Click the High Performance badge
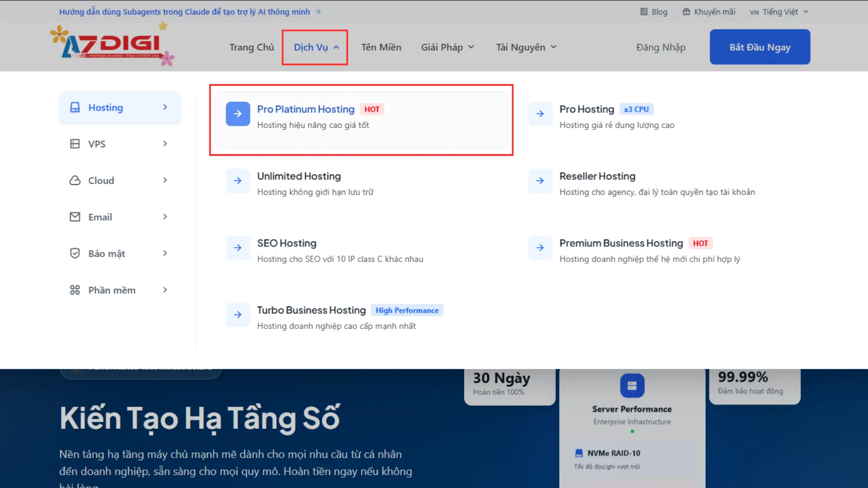Image resolution: width=868 pixels, height=488 pixels. [407, 310]
